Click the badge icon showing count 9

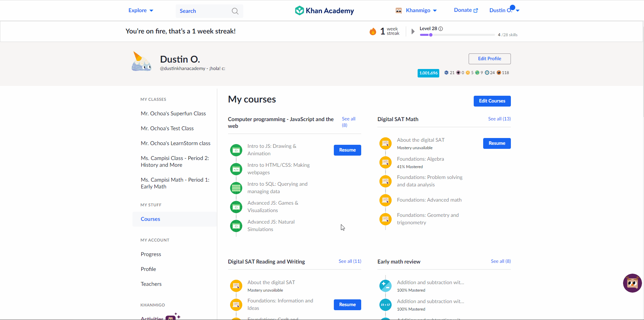point(477,73)
